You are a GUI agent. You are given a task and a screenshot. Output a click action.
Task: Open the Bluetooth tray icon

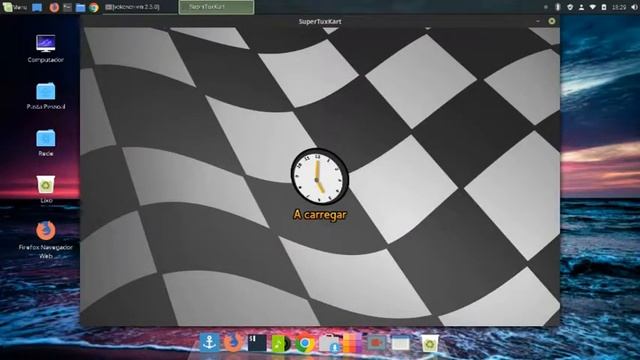(558, 7)
